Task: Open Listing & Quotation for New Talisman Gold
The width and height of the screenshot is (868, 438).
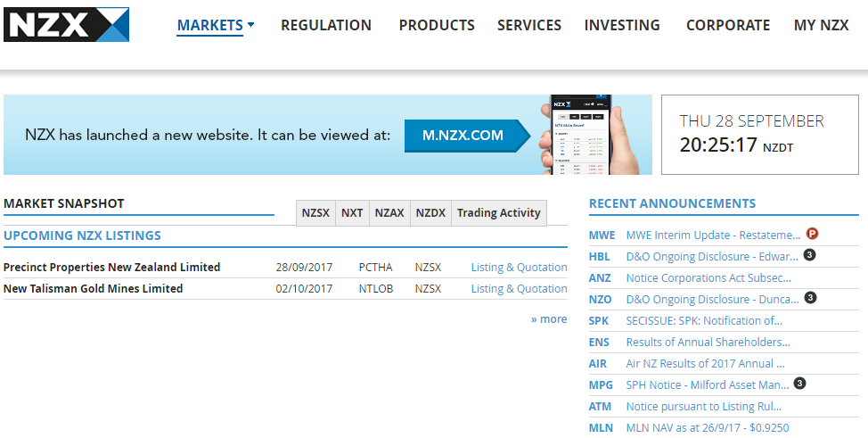Action: [519, 289]
